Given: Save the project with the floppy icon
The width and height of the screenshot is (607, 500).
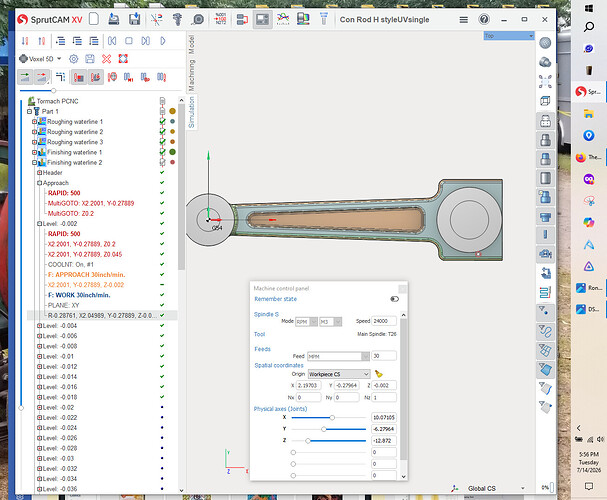Looking at the screenshot, I should tap(134, 19).
